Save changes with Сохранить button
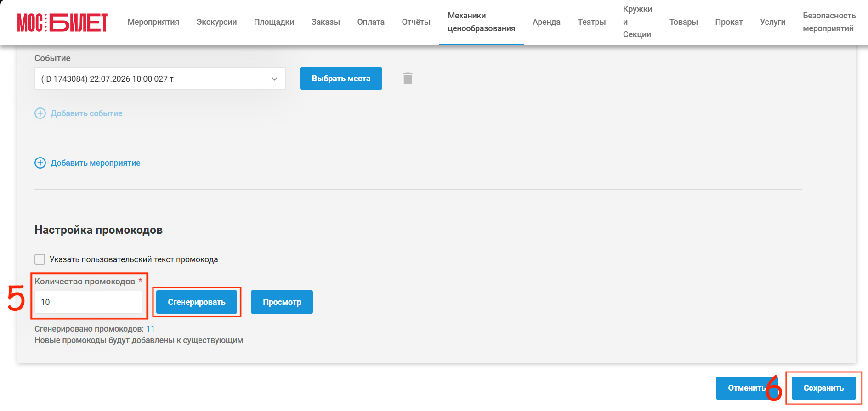868x411 pixels. tap(824, 388)
